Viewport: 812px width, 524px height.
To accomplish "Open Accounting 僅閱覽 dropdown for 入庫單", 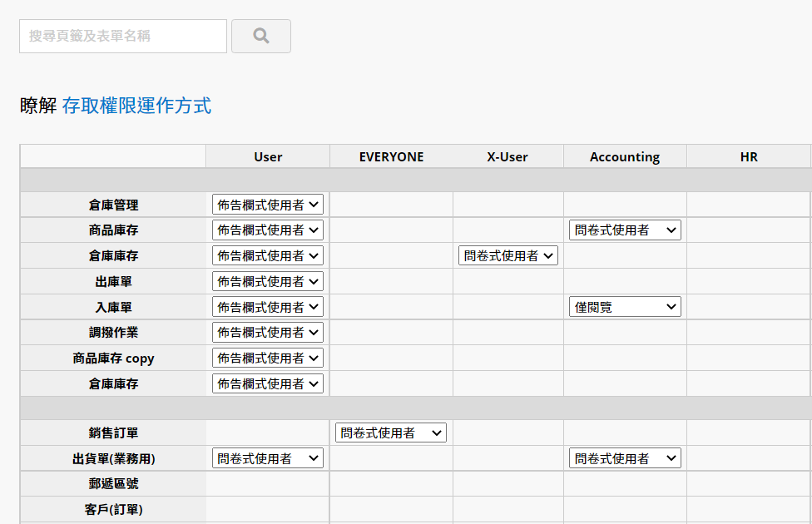I will pos(625,307).
